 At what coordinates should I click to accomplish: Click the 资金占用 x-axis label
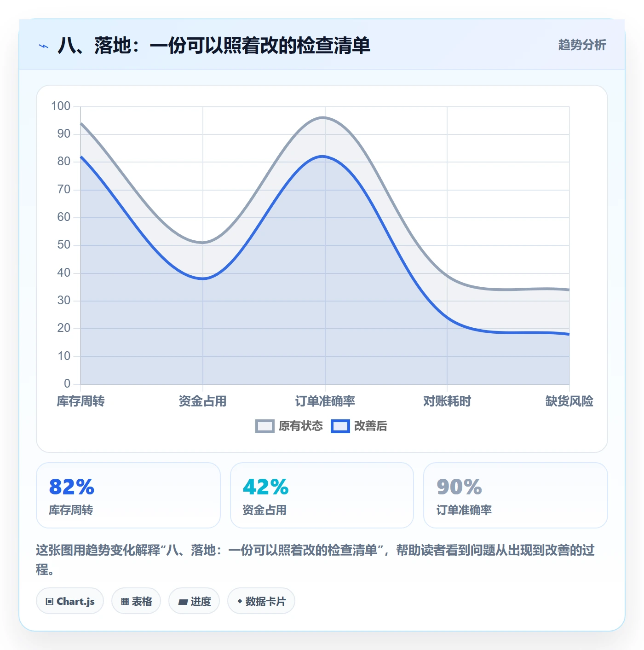point(203,401)
